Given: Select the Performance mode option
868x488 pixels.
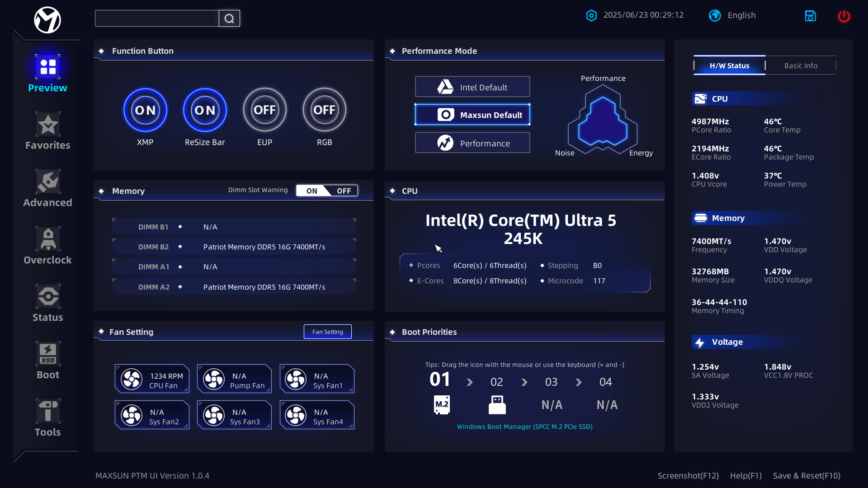Looking at the screenshot, I should pos(472,143).
